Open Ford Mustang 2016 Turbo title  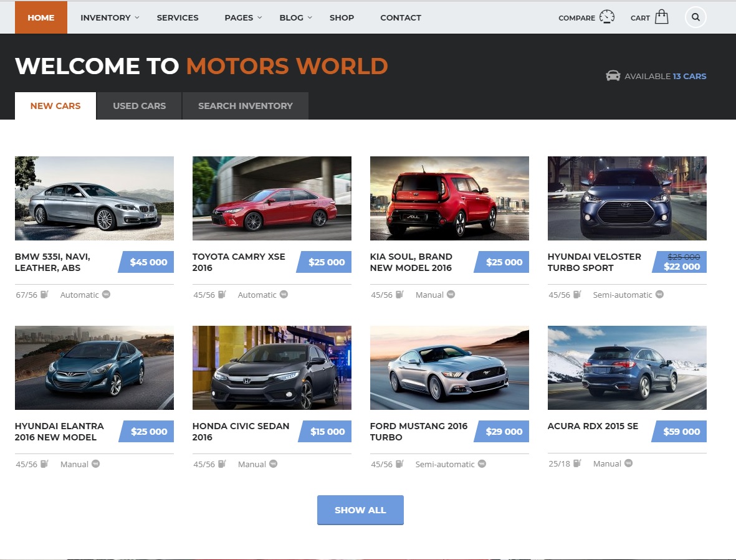pyautogui.click(x=419, y=432)
